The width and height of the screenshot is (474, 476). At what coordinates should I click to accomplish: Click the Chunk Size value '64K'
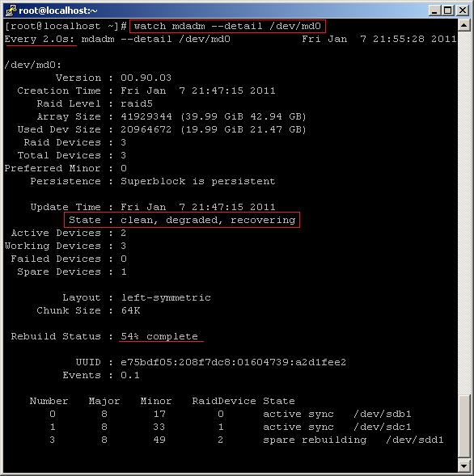click(130, 310)
